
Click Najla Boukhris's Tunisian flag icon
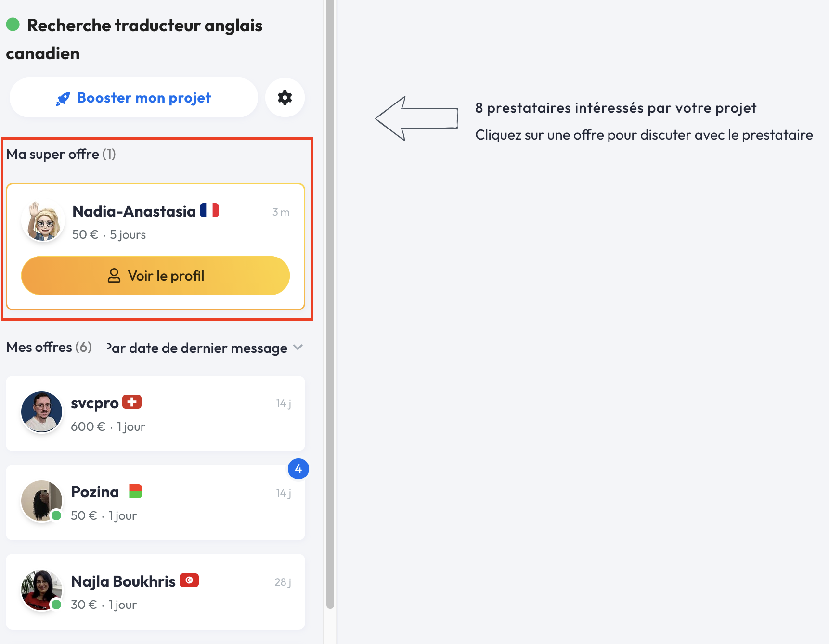point(189,580)
